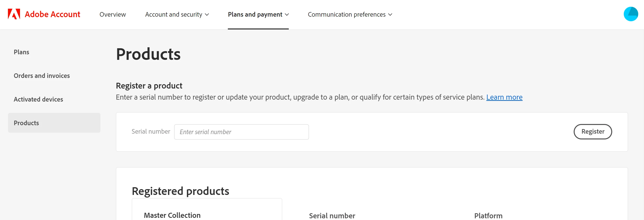Open Orders and invoices in the sidebar
This screenshot has height=220, width=644.
[42, 76]
